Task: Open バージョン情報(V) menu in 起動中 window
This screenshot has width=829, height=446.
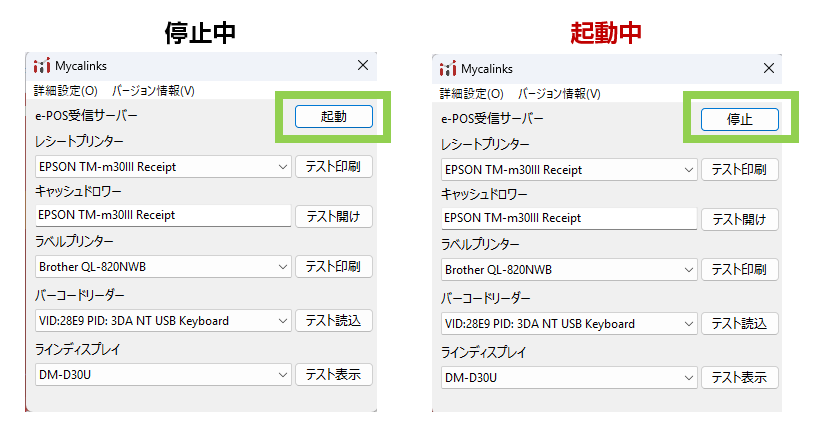Action: point(559,94)
